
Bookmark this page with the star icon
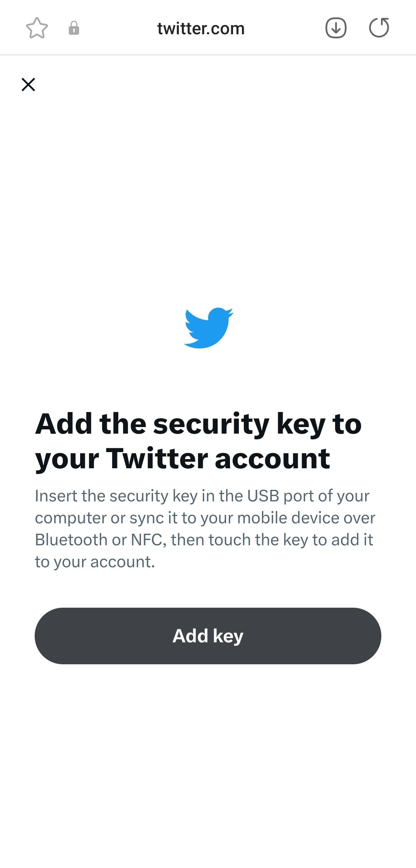[37, 28]
